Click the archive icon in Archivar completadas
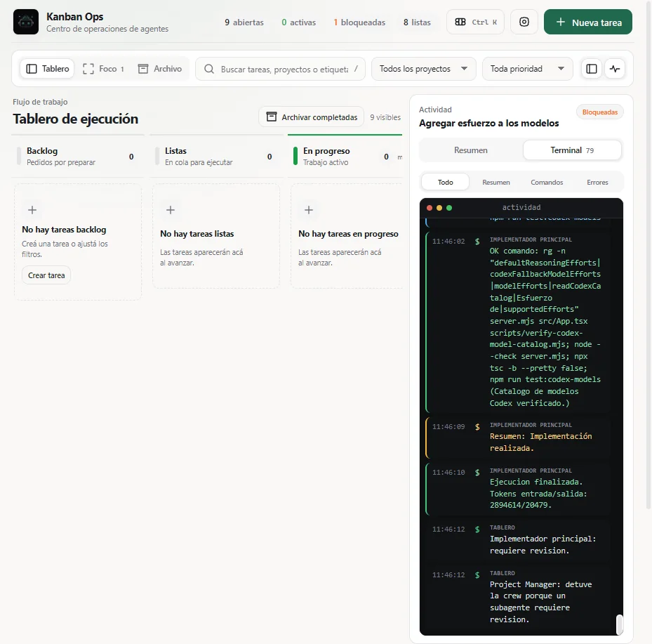This screenshot has width=652, height=644. click(271, 117)
